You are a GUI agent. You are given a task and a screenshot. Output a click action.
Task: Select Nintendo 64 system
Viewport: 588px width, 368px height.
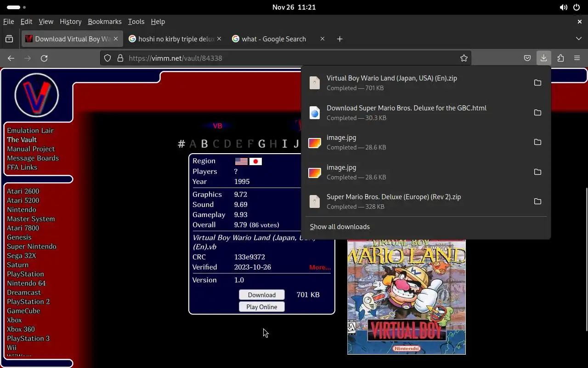point(26,283)
